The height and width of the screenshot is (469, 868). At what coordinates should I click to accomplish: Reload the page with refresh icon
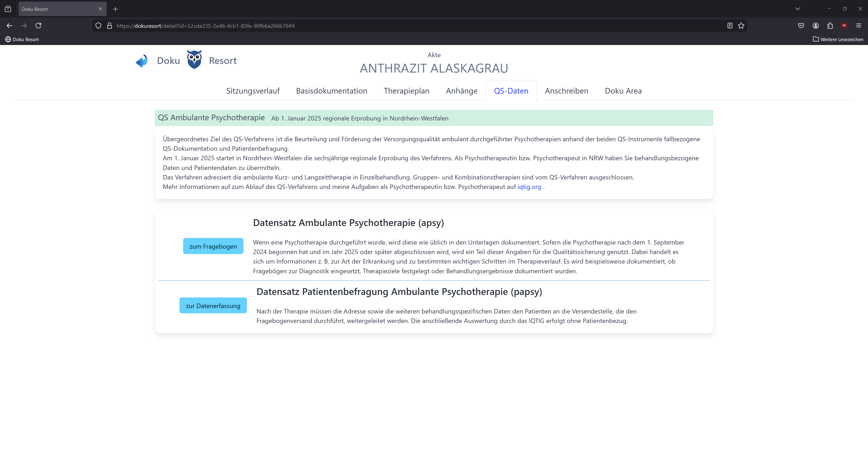38,26
